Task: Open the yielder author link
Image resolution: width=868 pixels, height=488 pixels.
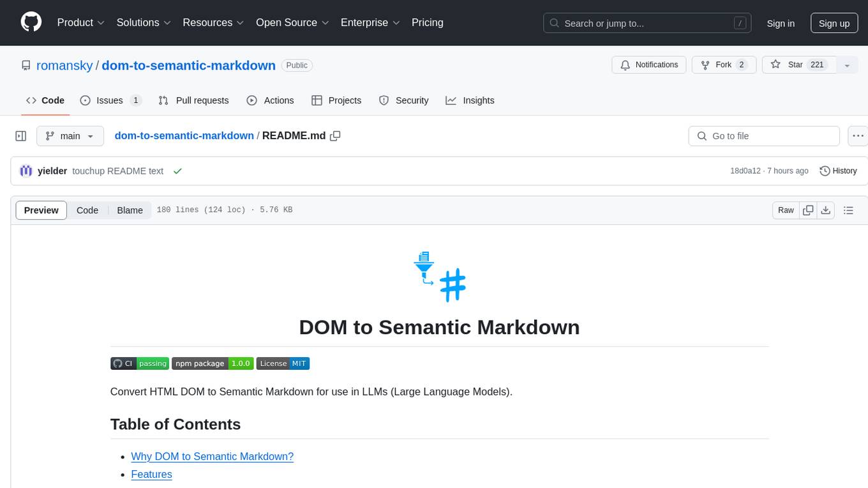Action: [x=52, y=171]
